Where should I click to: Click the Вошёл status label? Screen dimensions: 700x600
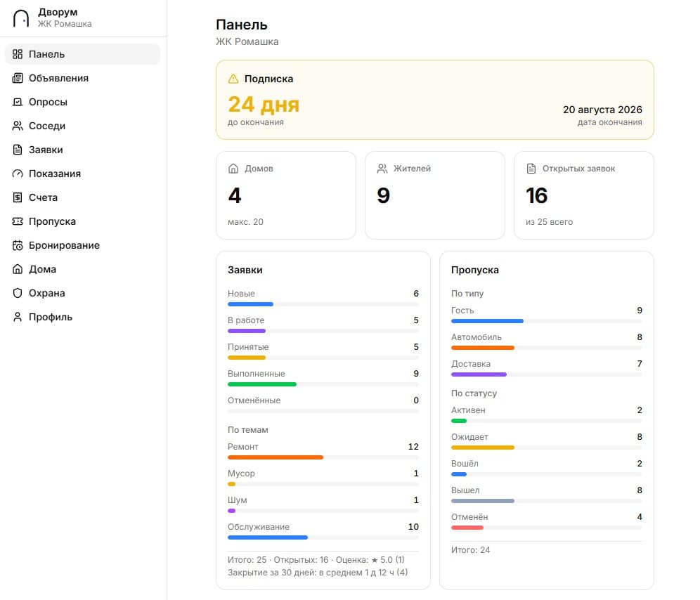click(465, 464)
